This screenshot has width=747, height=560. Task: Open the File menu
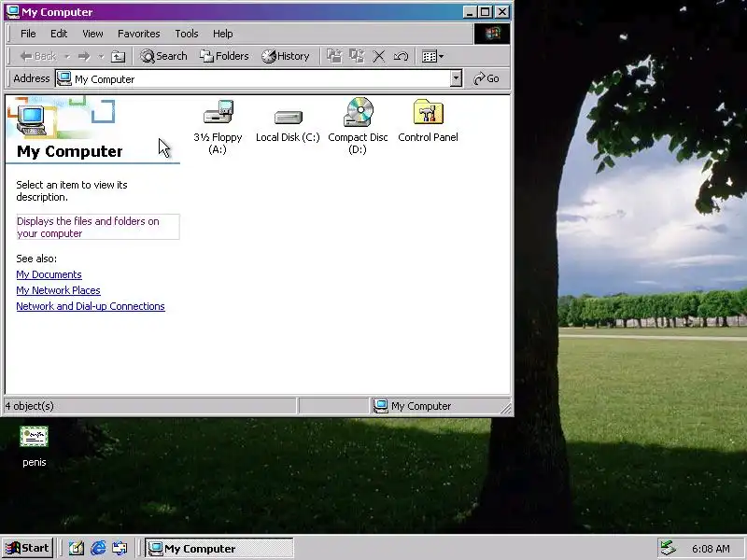click(x=28, y=34)
